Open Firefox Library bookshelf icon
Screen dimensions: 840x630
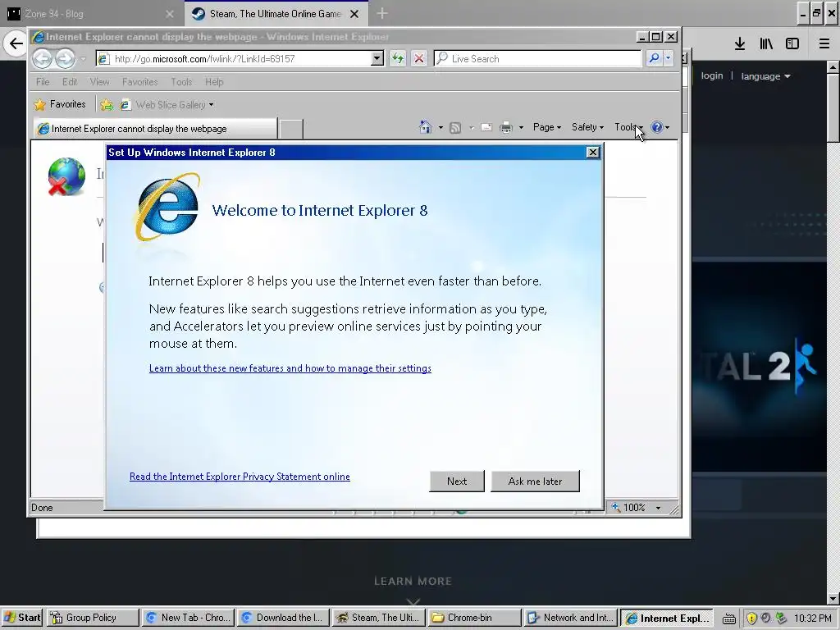766,44
